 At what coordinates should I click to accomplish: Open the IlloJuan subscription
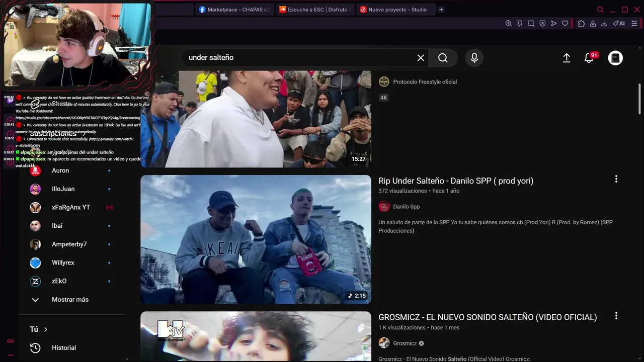[x=73, y=189]
